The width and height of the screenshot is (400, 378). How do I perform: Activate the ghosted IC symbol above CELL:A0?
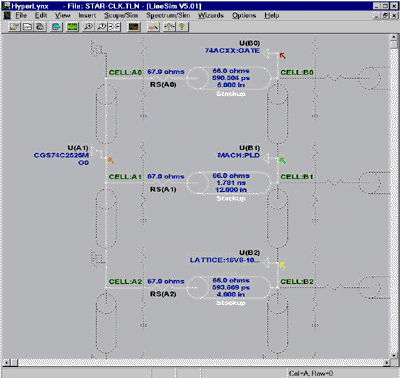(x=98, y=49)
